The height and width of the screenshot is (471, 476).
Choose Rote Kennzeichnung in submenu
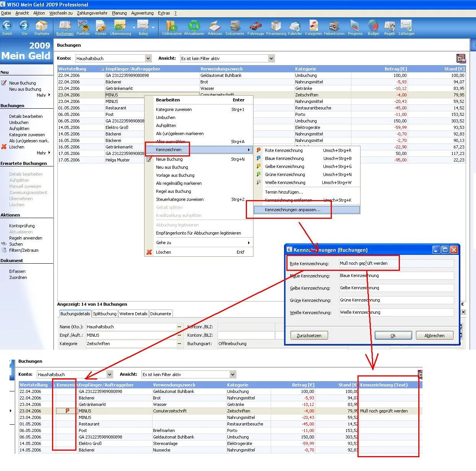pos(284,150)
